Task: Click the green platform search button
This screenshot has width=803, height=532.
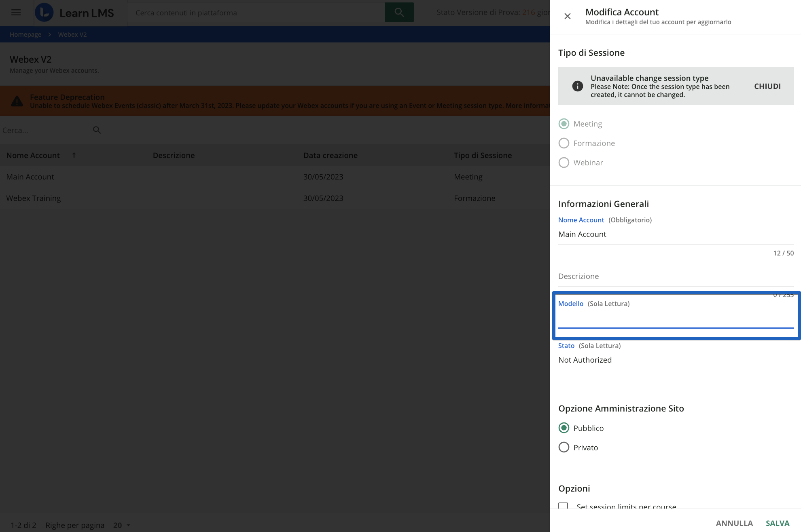Action: point(399,12)
